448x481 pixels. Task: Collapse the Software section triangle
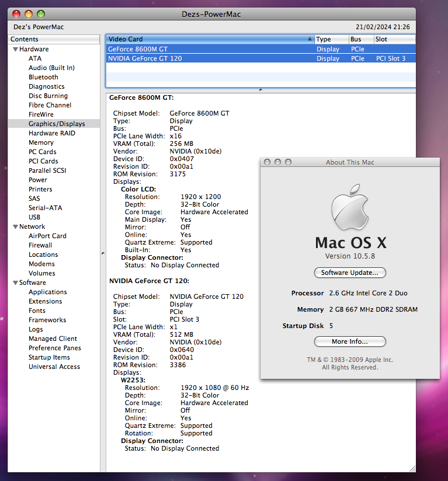[x=15, y=283]
